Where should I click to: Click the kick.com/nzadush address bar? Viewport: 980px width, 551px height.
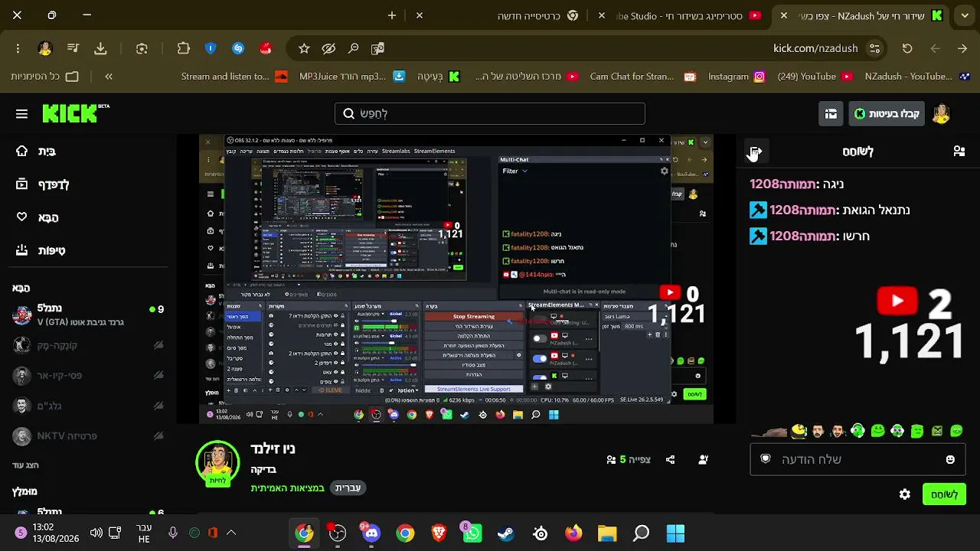coord(815,48)
